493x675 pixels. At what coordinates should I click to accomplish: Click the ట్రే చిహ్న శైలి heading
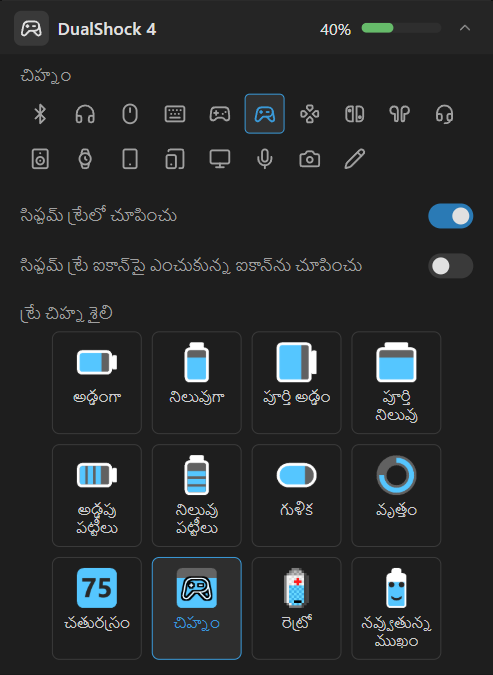tap(66, 313)
